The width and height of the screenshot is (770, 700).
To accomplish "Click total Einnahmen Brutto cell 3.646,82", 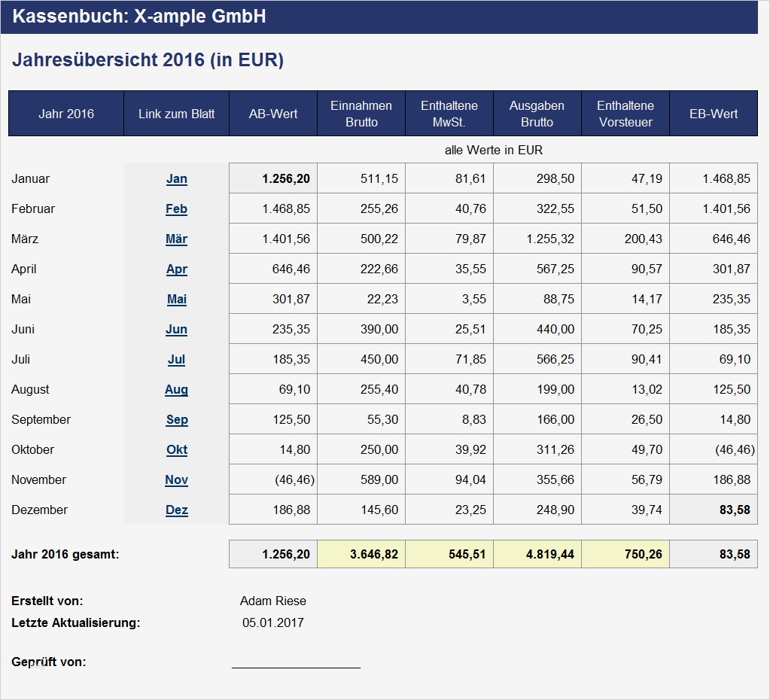I will 361,555.
